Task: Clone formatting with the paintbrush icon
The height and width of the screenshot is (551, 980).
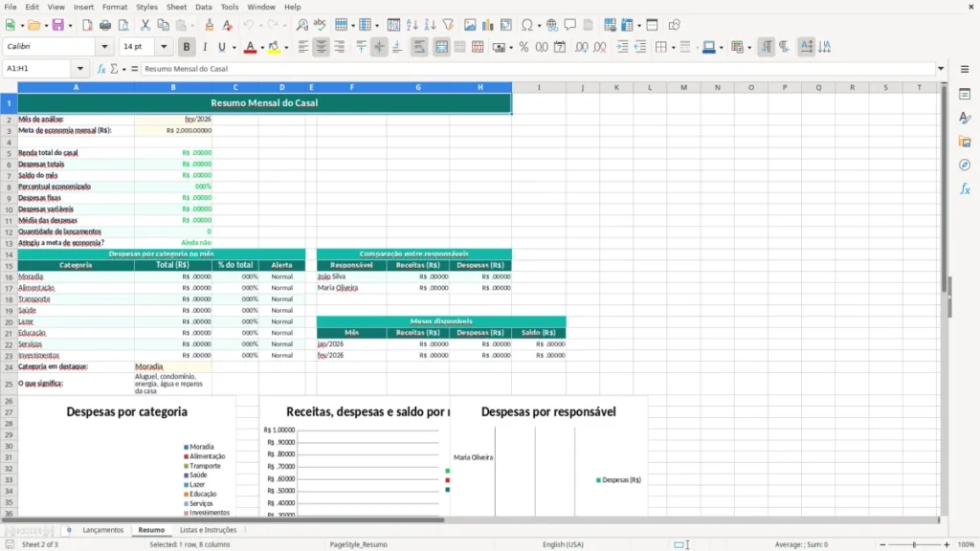Action: [x=210, y=25]
